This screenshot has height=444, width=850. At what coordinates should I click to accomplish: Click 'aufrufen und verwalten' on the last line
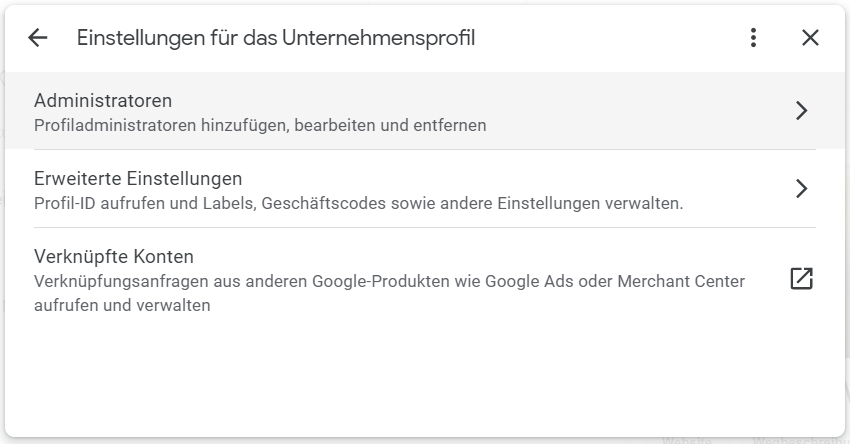[x=122, y=305]
